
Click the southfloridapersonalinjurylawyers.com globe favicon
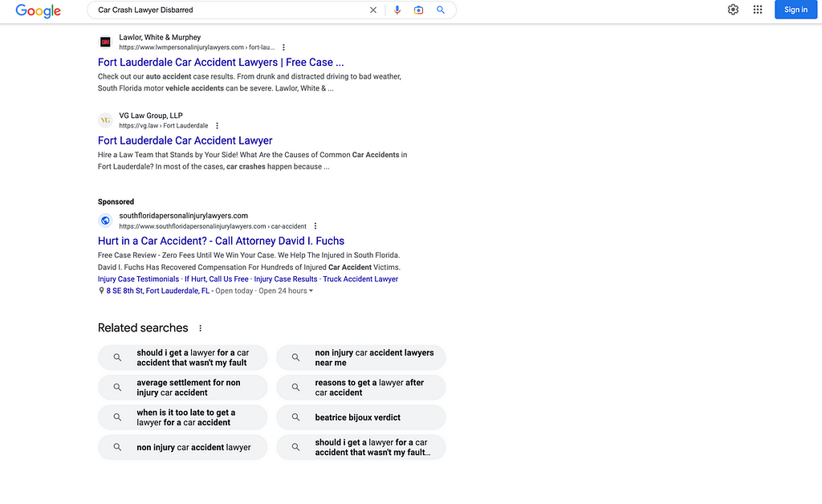[105, 221]
